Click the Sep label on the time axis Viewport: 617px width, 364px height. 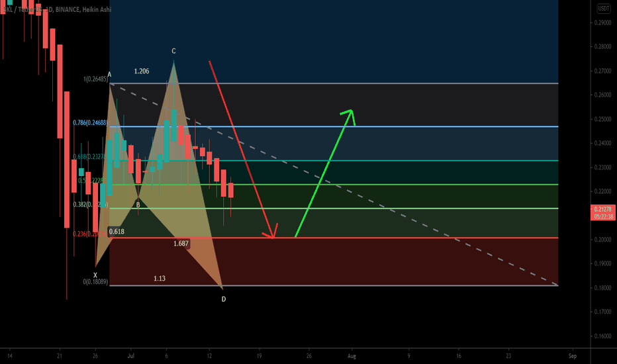click(573, 356)
